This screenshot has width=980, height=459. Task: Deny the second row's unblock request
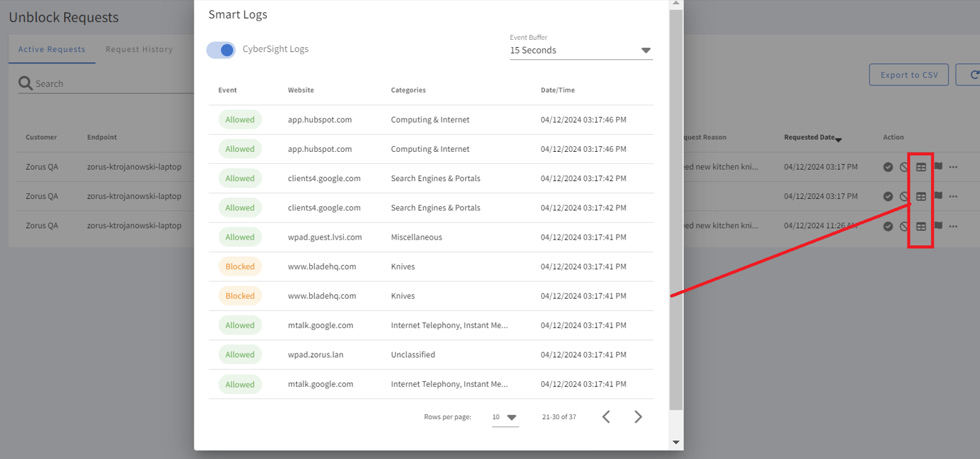tap(904, 196)
